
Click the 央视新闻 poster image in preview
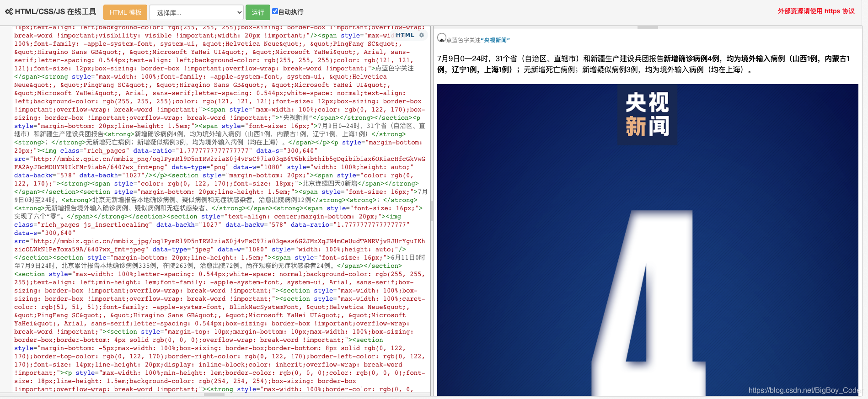648,239
